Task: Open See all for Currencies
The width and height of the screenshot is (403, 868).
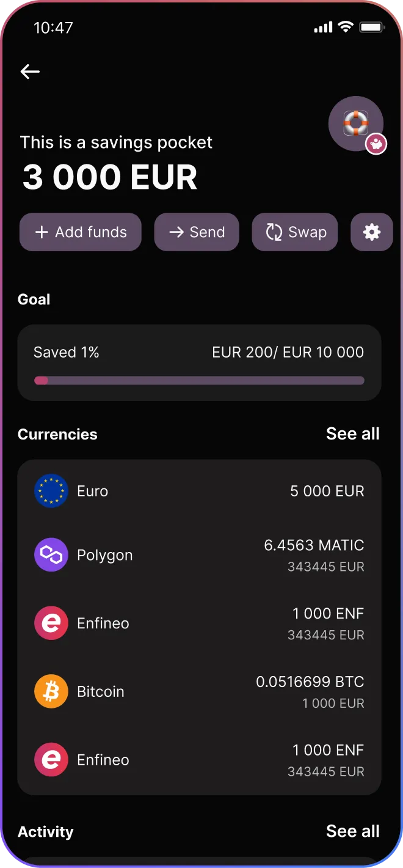Action: (352, 434)
